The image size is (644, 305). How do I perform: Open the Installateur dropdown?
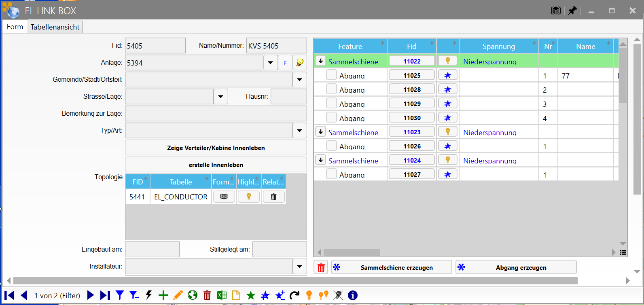pos(300,267)
